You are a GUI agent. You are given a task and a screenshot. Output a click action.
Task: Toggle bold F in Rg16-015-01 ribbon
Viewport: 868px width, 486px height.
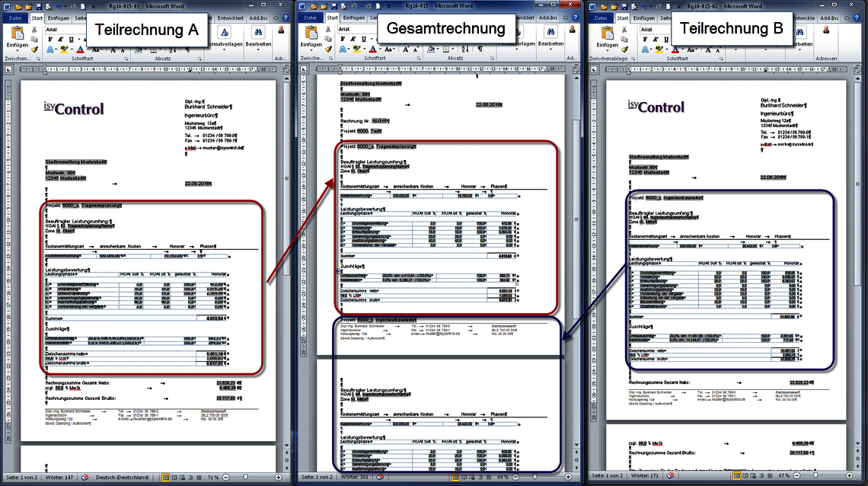click(49, 40)
